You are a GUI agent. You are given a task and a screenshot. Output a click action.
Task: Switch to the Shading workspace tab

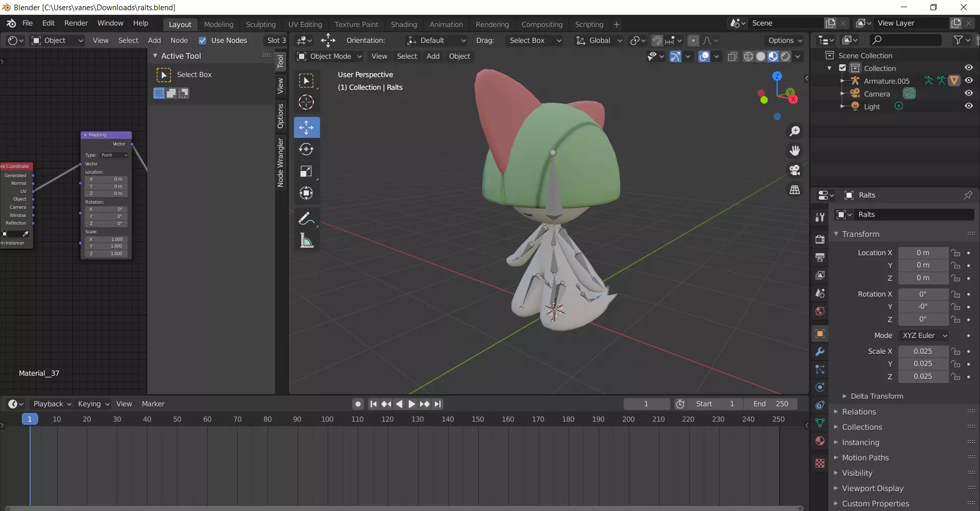tap(404, 25)
